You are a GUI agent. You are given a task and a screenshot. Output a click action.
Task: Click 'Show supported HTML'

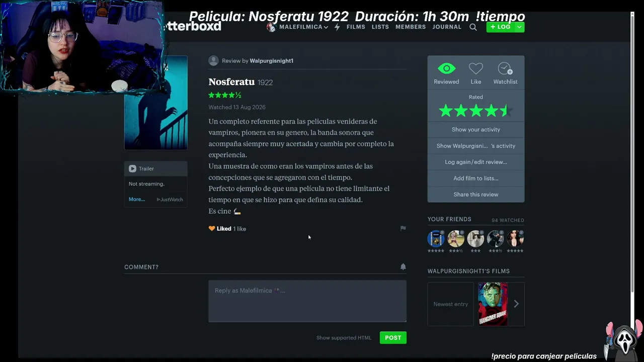344,338
